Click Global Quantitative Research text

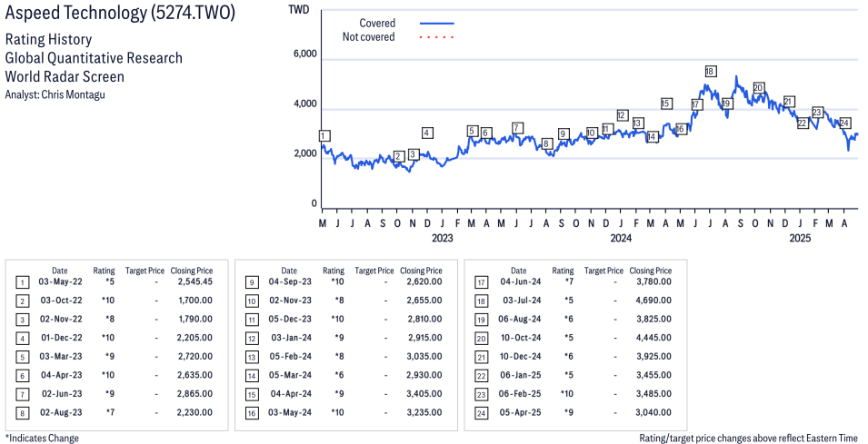coord(94,58)
